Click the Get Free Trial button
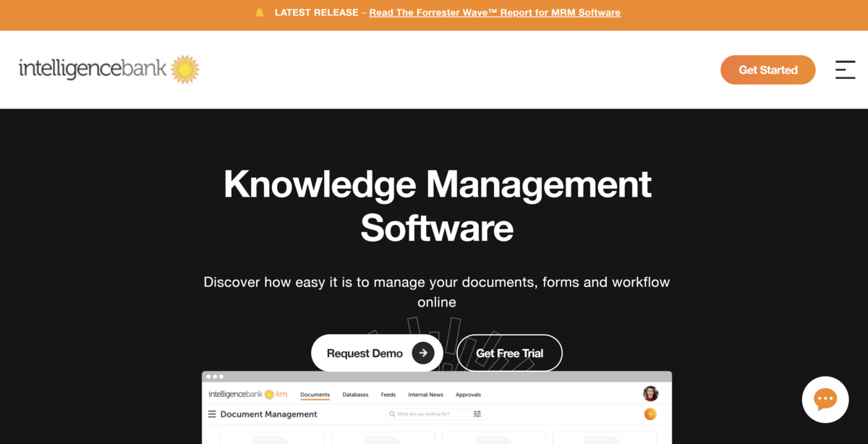868x444 pixels. click(509, 353)
